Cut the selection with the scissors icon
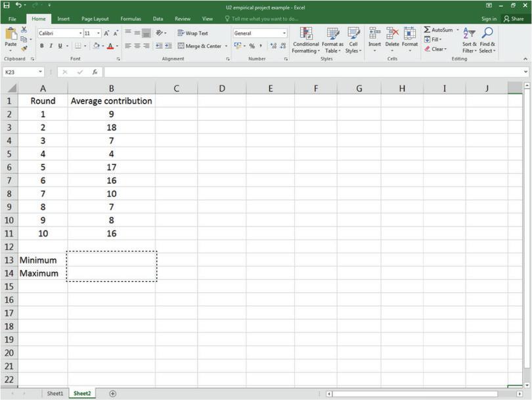This screenshot has width=532, height=400. 24,30
